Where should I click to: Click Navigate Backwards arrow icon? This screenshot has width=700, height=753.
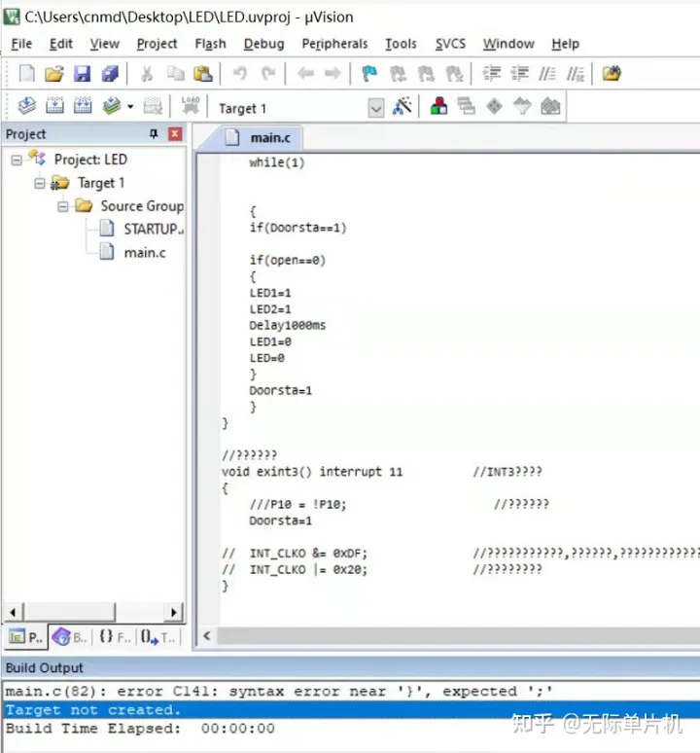click(x=305, y=74)
